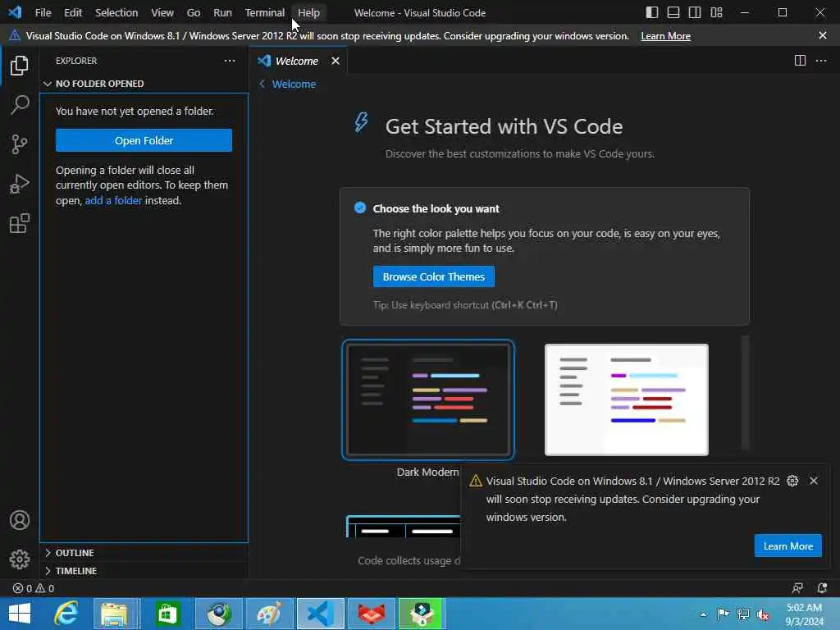Open the Selection menu
The height and width of the screenshot is (630, 840).
(116, 12)
